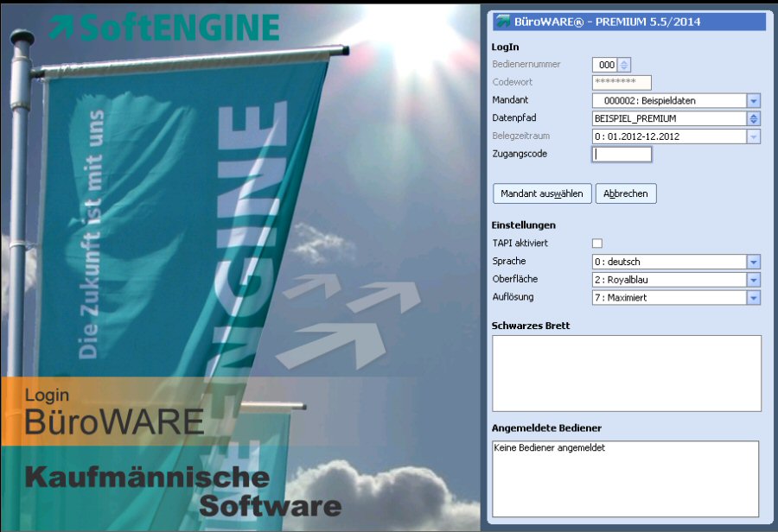The width and height of the screenshot is (778, 532).
Task: Click 'Keine Bediener angemeldet' in the list
Action: click(549, 447)
